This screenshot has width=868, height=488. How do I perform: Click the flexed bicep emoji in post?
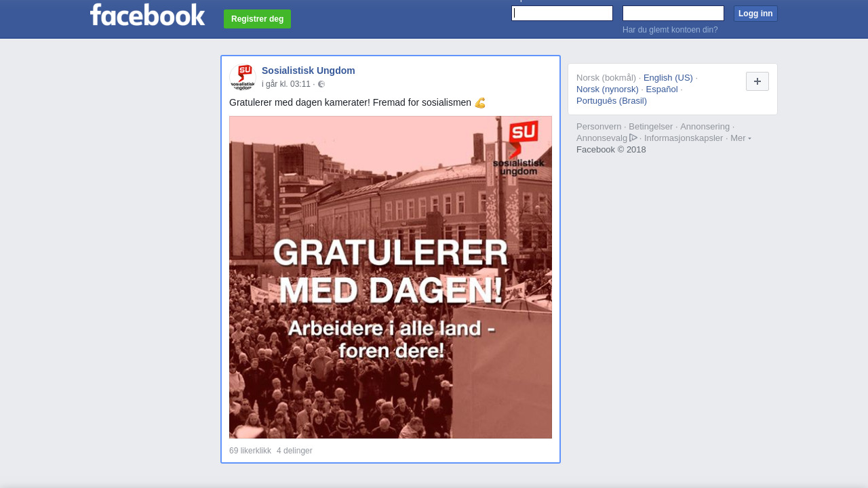pyautogui.click(x=480, y=103)
